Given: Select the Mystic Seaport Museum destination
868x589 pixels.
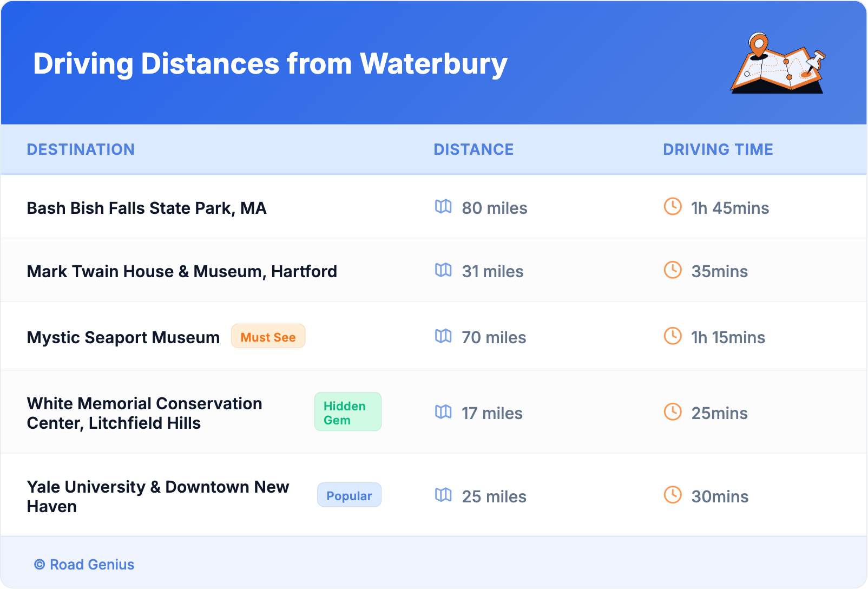Looking at the screenshot, I should click(x=123, y=338).
